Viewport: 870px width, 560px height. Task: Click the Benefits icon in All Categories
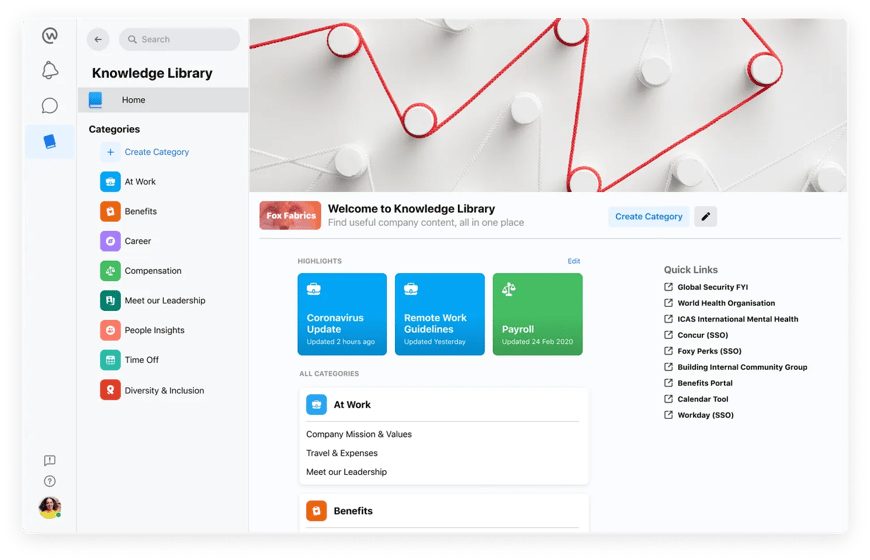316,511
